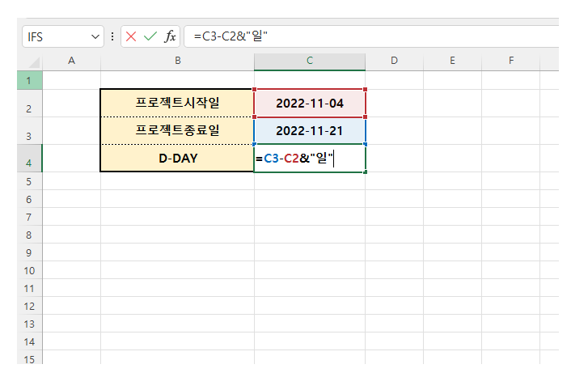Select row 8 header
Image resolution: width=588 pixels, height=377 pixels.
click(x=30, y=235)
